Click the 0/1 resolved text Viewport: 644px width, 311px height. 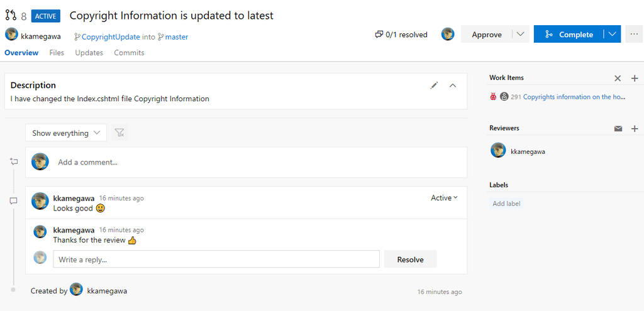(x=407, y=35)
